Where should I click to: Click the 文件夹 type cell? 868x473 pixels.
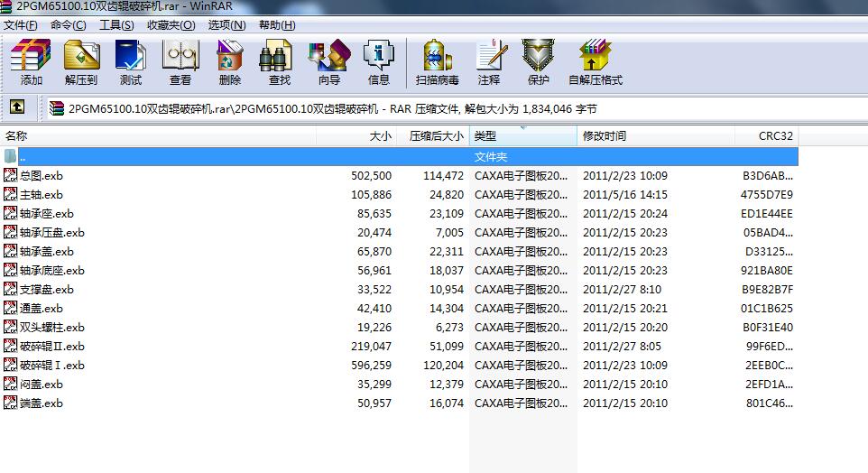click(491, 157)
